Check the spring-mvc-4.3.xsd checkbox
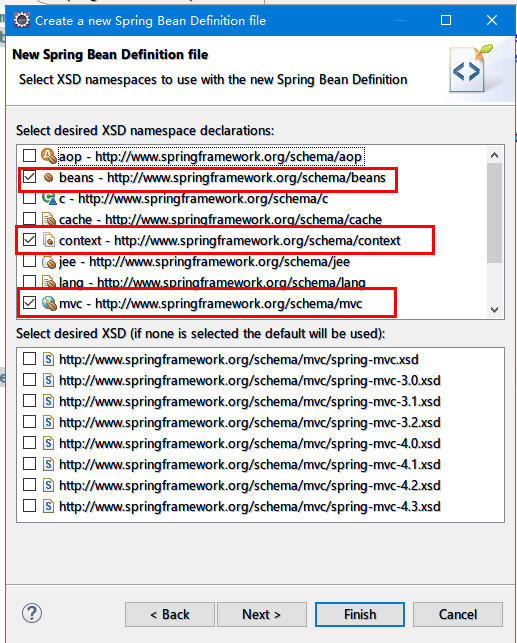517x643 pixels. pyautogui.click(x=29, y=506)
